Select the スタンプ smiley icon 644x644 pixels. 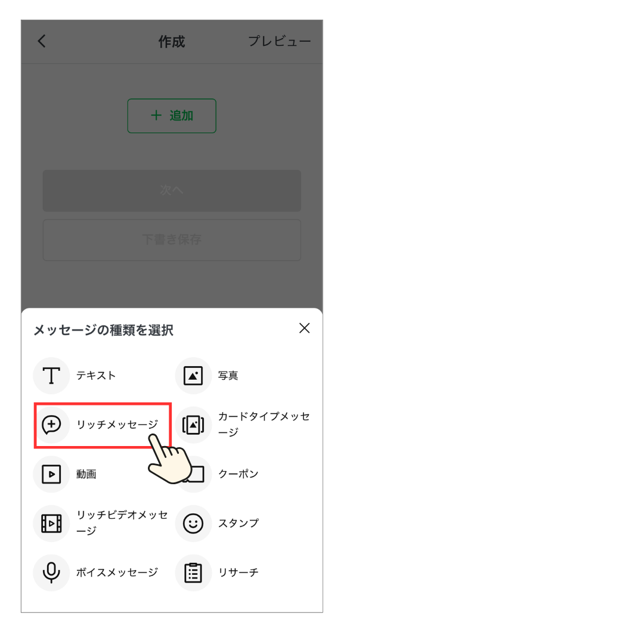pos(193,524)
